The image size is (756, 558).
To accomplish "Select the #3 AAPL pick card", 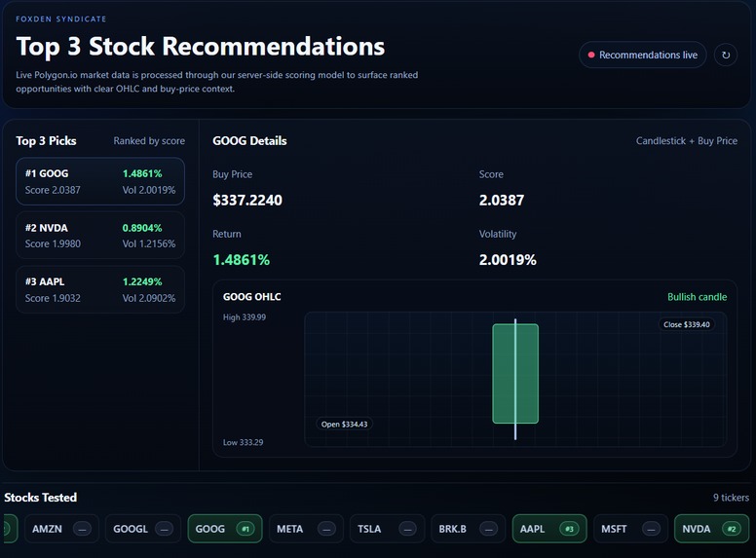I will tap(100, 289).
